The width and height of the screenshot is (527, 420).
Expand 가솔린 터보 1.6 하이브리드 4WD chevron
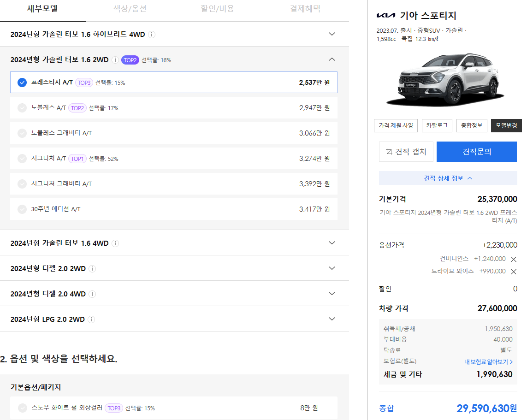332,34
